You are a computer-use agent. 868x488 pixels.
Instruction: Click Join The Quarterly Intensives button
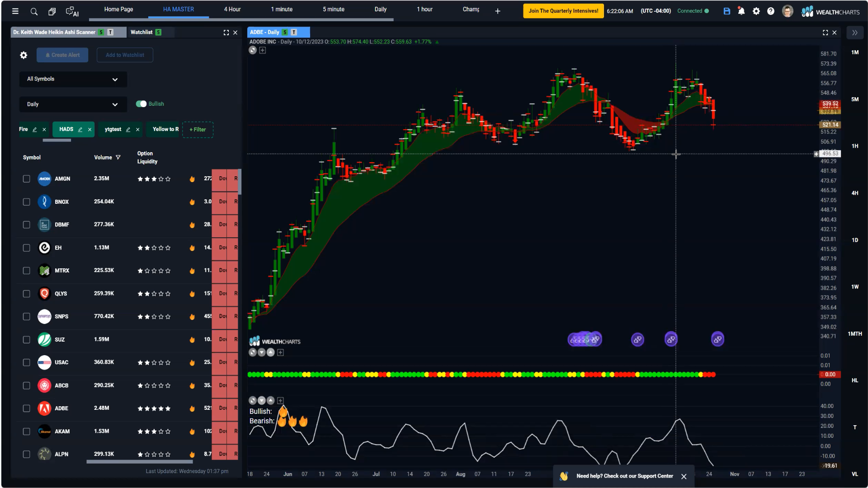[563, 11]
